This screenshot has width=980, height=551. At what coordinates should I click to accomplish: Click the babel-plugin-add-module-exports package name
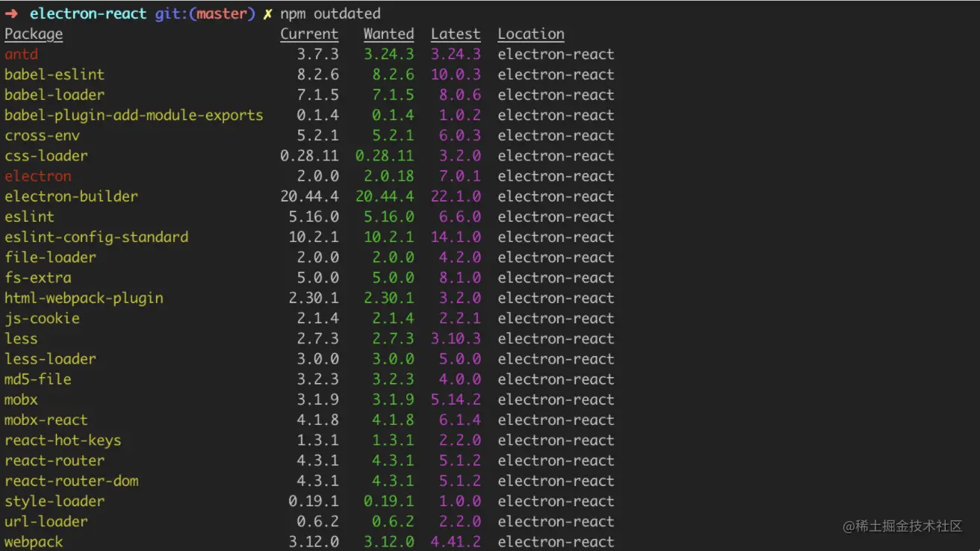134,115
